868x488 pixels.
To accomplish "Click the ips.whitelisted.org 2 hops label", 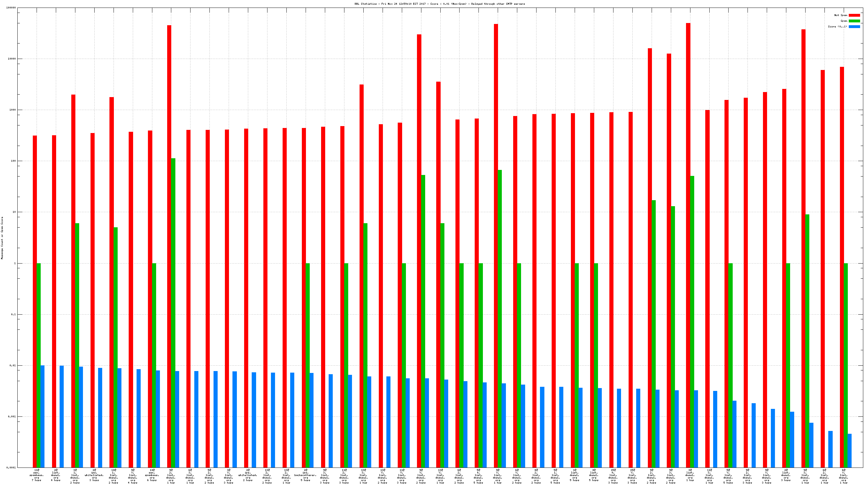I will tap(248, 475).
